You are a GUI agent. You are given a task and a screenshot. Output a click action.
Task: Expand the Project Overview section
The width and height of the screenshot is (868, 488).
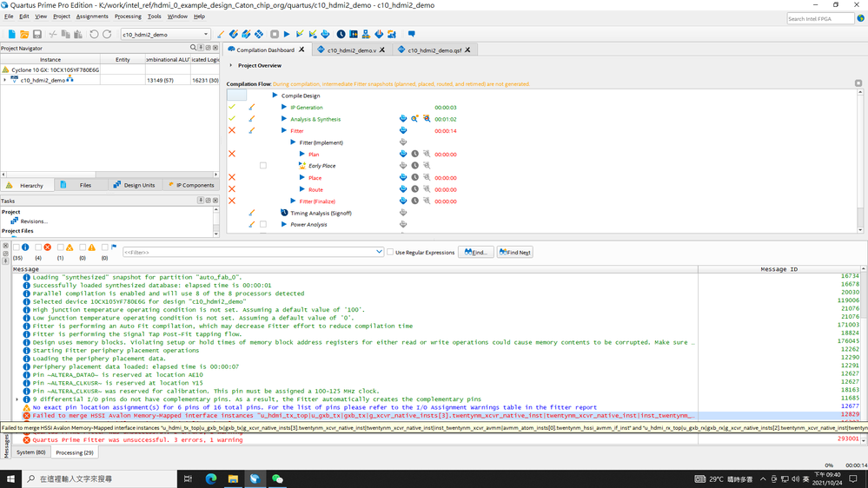click(231, 66)
